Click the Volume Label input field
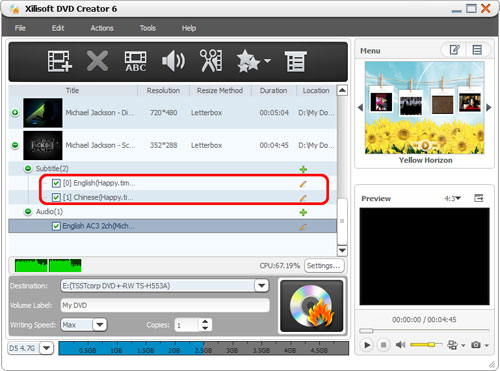 (165, 305)
